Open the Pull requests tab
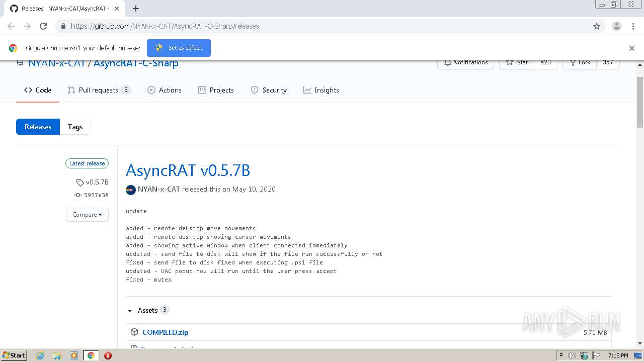 (99, 90)
